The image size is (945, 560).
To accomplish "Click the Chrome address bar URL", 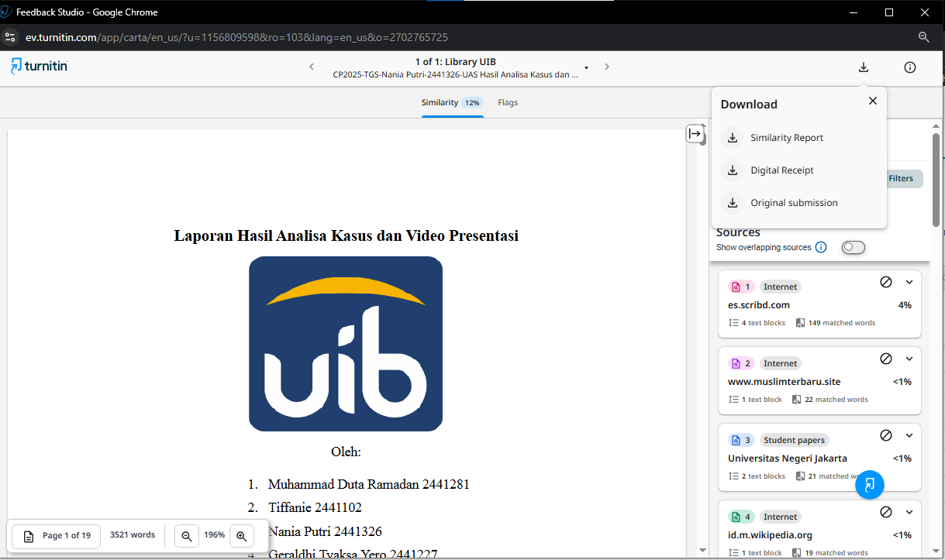I will 236,37.
